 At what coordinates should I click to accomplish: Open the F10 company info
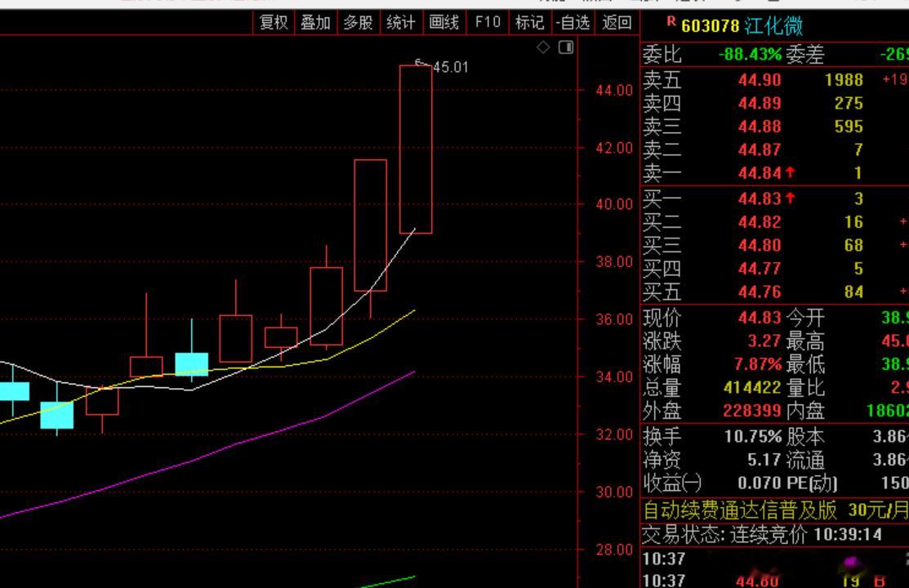(x=488, y=23)
